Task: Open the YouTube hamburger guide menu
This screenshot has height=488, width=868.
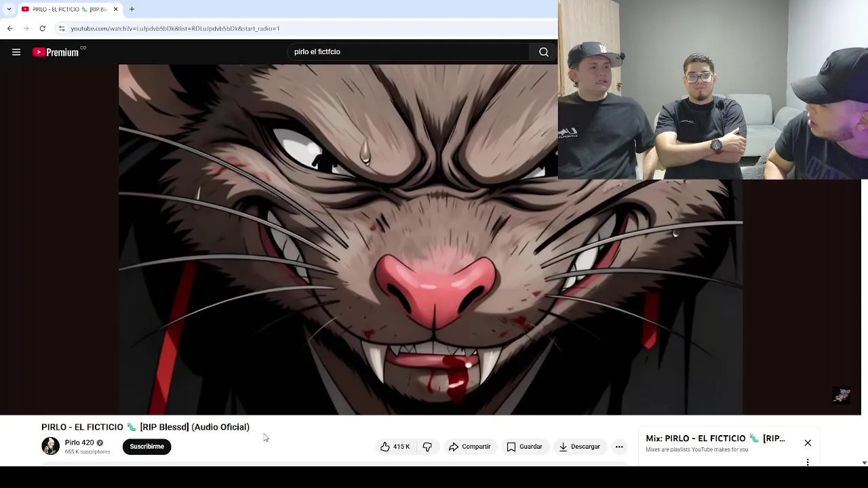Action: click(x=16, y=52)
